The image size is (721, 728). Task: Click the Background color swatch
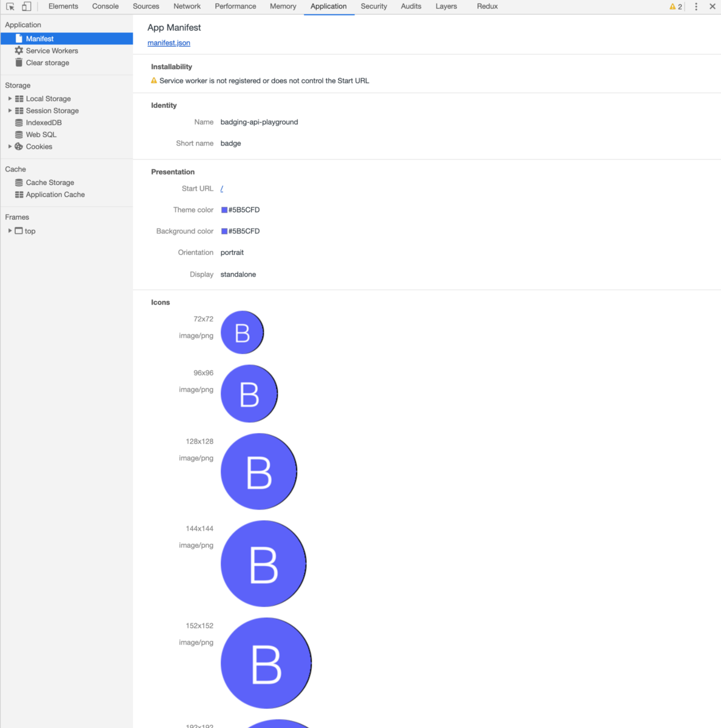[x=224, y=231]
